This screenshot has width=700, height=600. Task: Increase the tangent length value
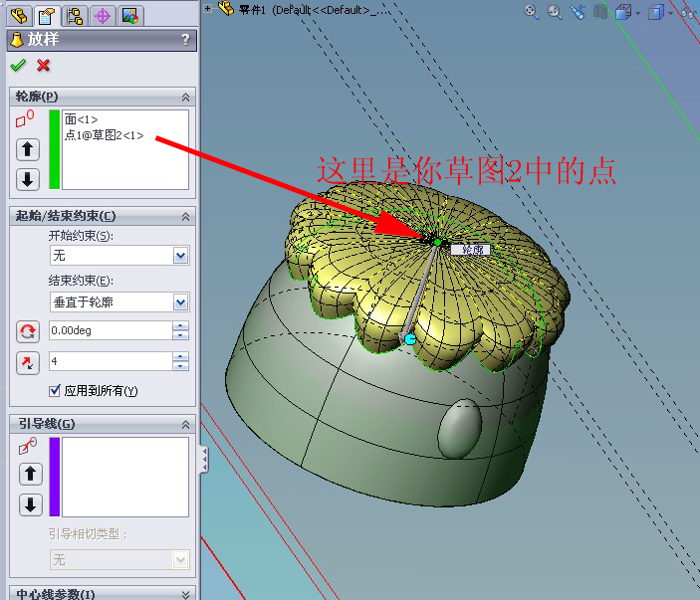[x=180, y=357]
